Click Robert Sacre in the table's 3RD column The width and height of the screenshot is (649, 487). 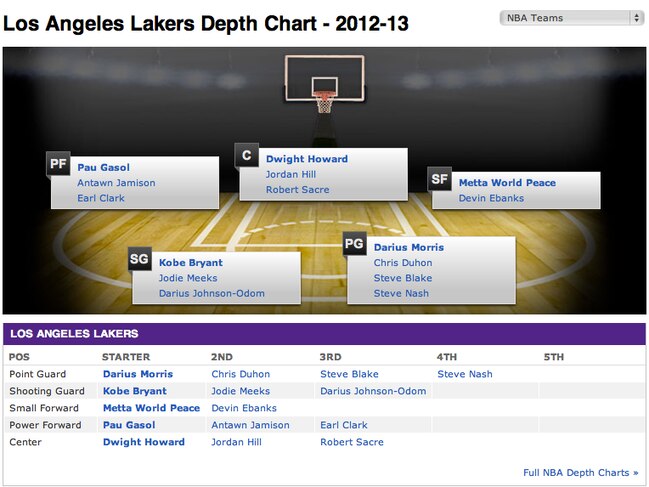[352, 442]
